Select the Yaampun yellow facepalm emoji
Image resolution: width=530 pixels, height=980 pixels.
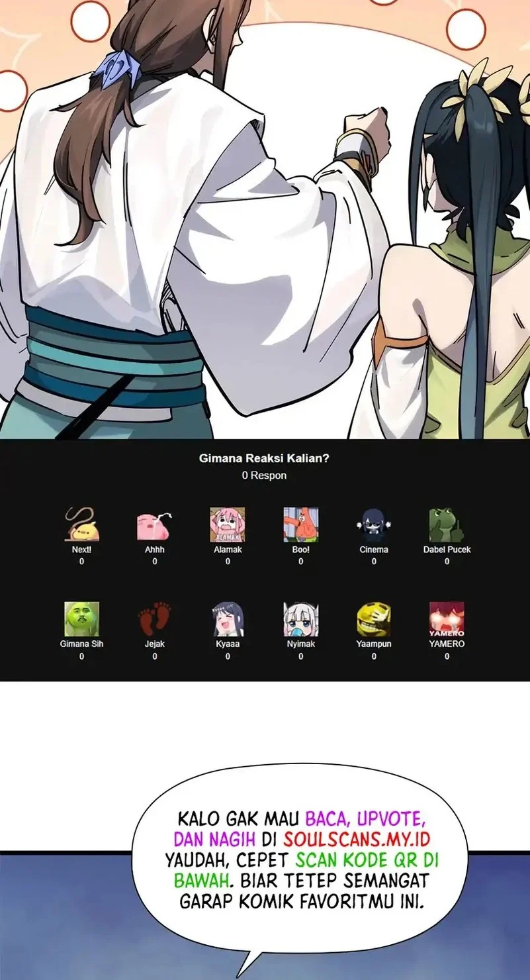pos(374,618)
